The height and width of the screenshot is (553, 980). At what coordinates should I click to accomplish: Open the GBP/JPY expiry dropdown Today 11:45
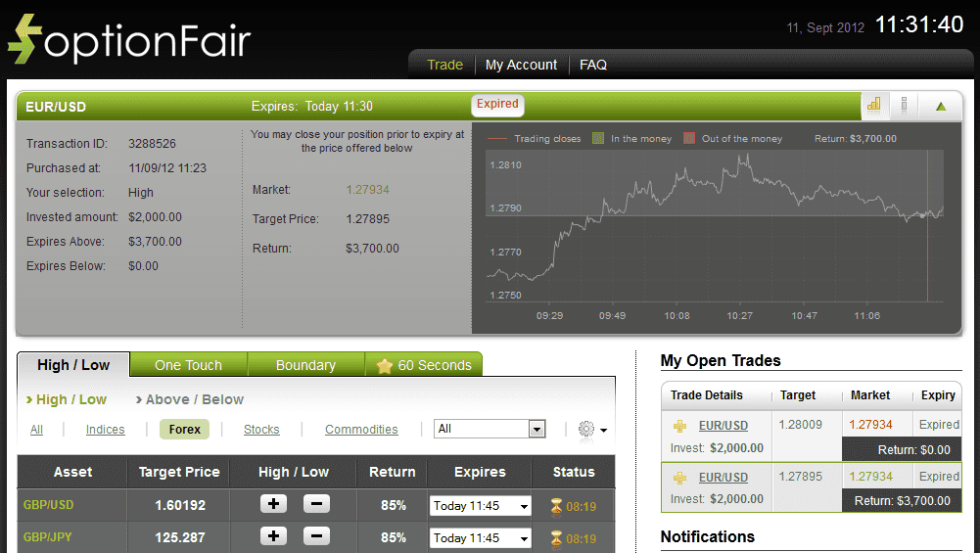click(x=480, y=538)
